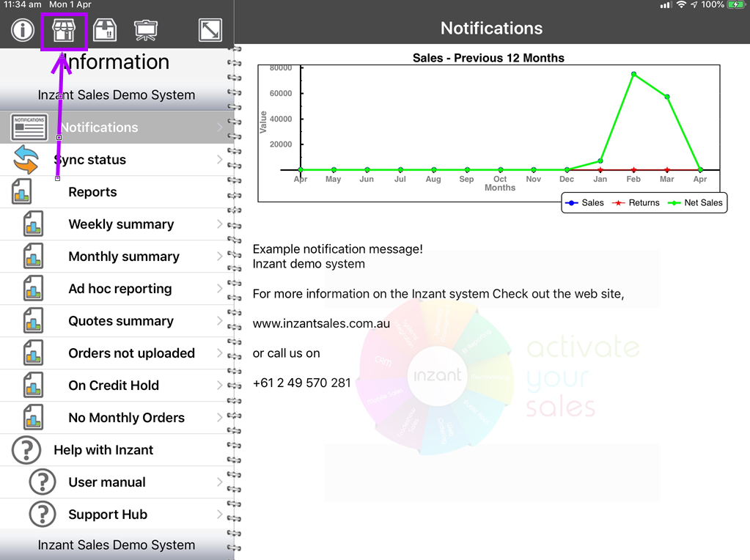Expand the On Credit Hold chevron
The image size is (750, 560).
219,385
